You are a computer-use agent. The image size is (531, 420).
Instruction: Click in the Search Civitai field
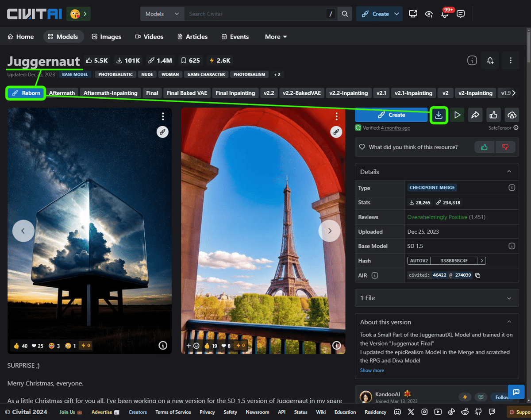click(255, 14)
